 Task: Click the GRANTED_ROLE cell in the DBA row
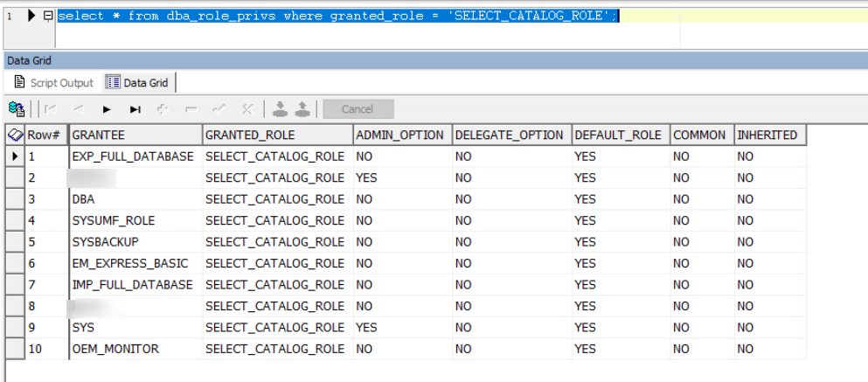click(278, 199)
